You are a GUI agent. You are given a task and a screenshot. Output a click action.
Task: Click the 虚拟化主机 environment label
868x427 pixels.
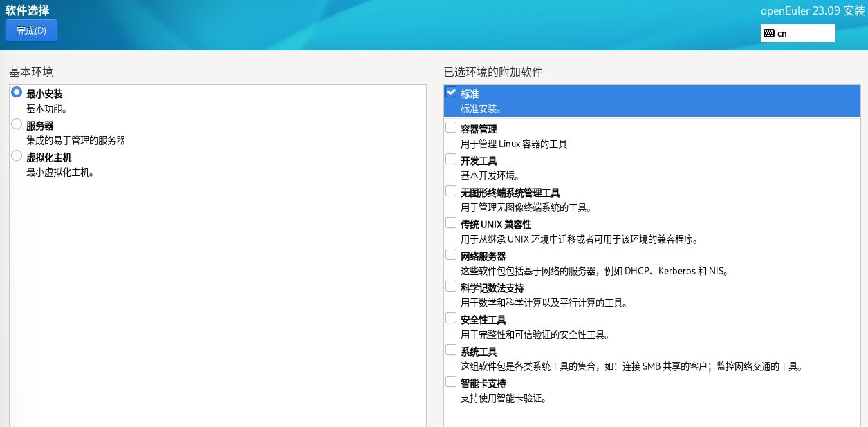coord(49,158)
